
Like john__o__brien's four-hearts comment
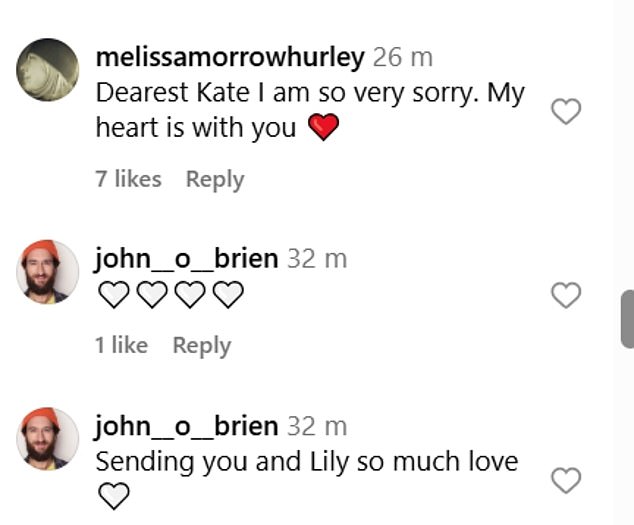tap(566, 295)
